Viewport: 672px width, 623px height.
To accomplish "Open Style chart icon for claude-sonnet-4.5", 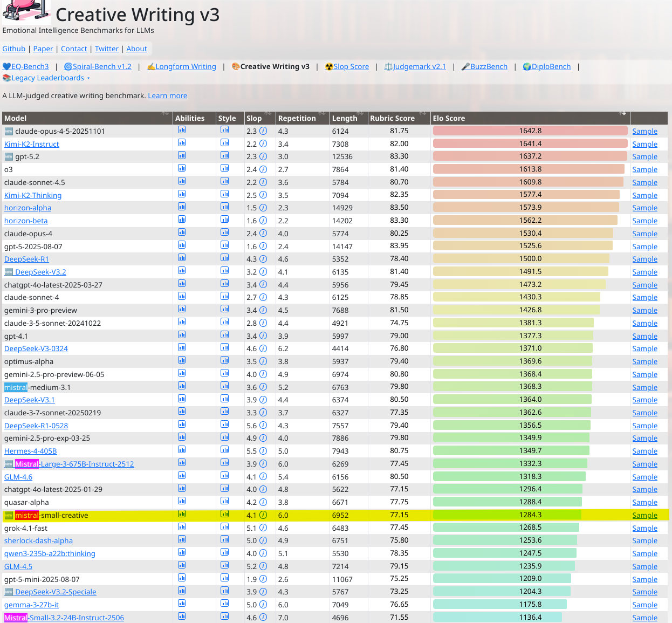I will click(224, 181).
